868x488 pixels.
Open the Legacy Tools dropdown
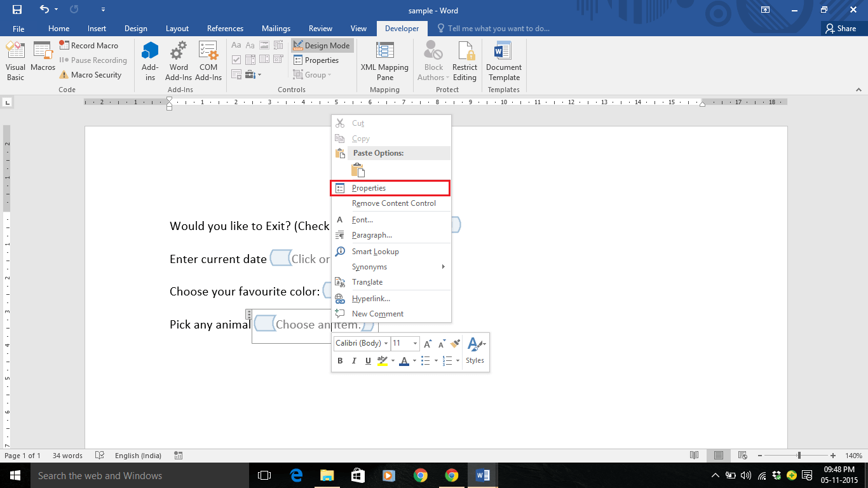click(253, 74)
